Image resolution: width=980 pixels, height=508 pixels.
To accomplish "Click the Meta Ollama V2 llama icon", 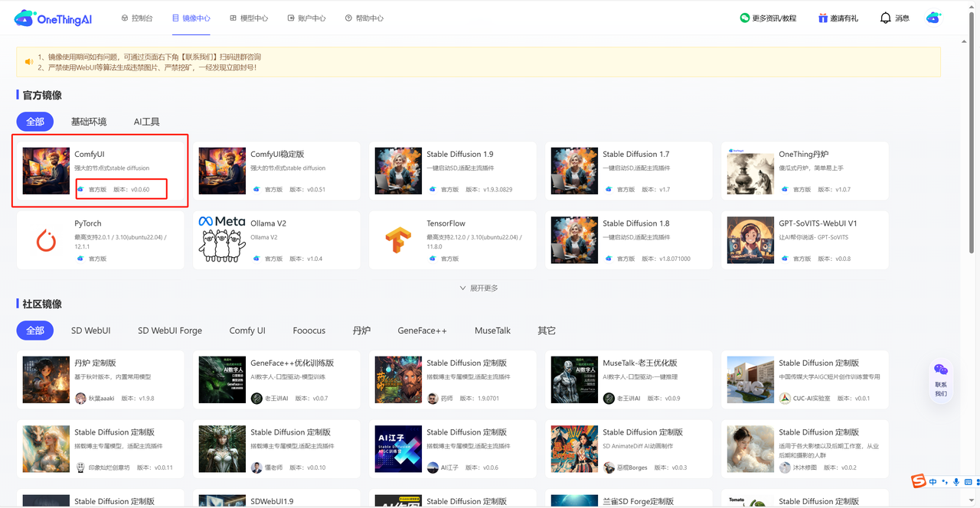I will pyautogui.click(x=222, y=240).
